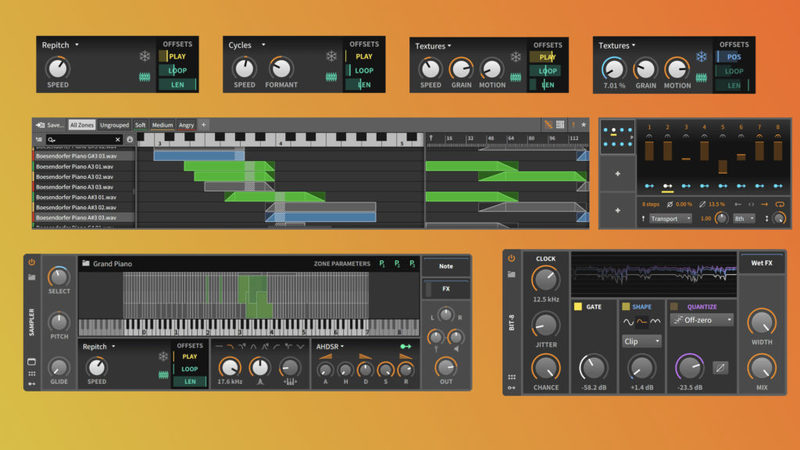
Task: Click the Note button in the Sampler
Action: (x=445, y=266)
